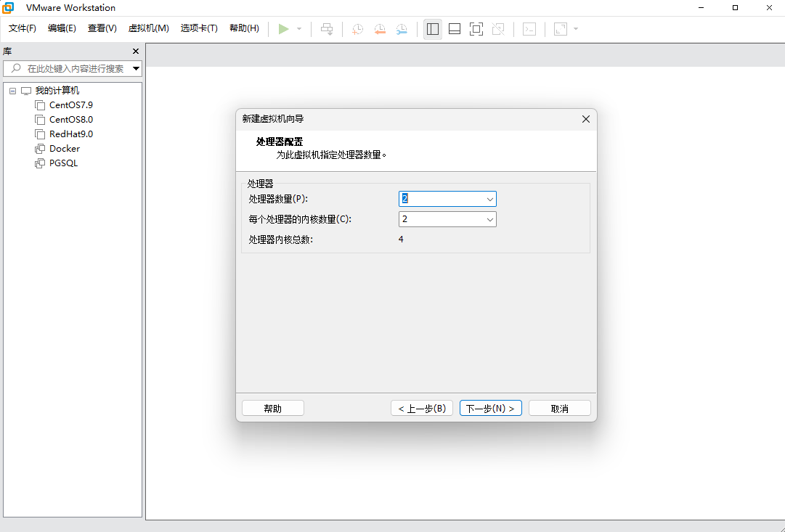Open the 虚拟机(M) menu

(149, 28)
